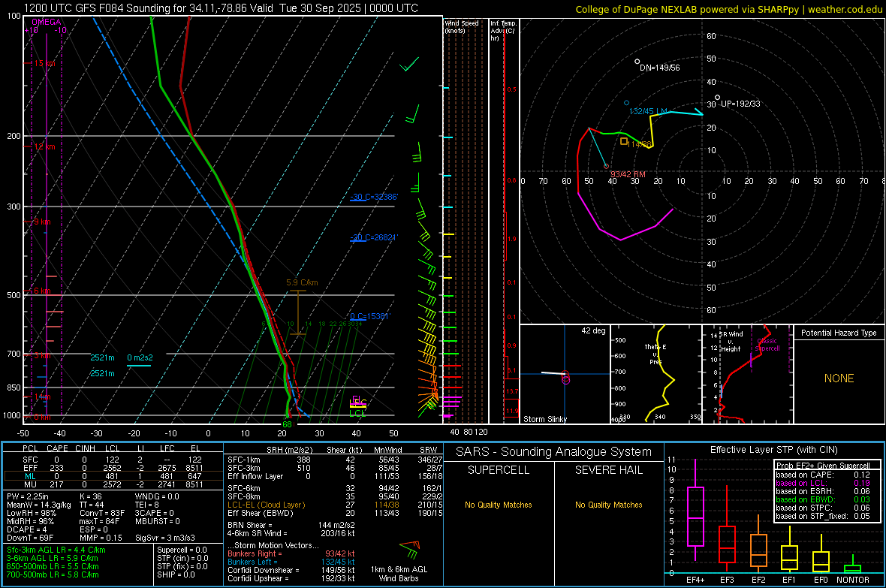Click the SARS - Sounding Analogue System title

(554, 452)
